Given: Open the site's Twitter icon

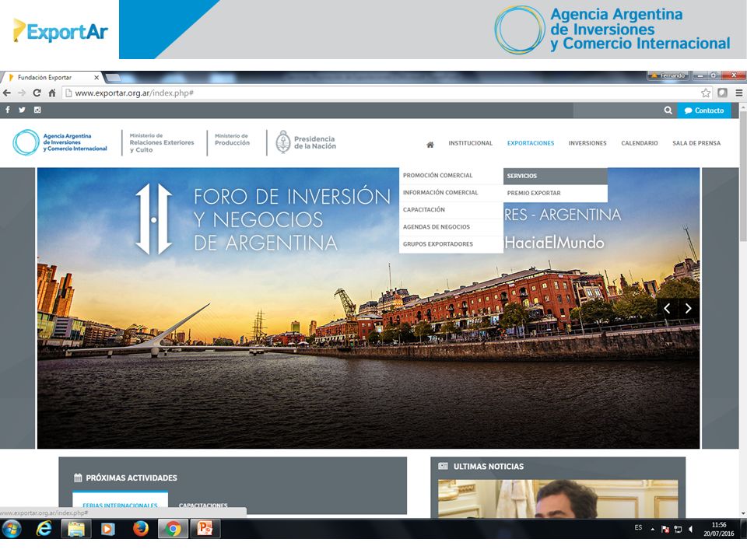Looking at the screenshot, I should click(x=22, y=110).
